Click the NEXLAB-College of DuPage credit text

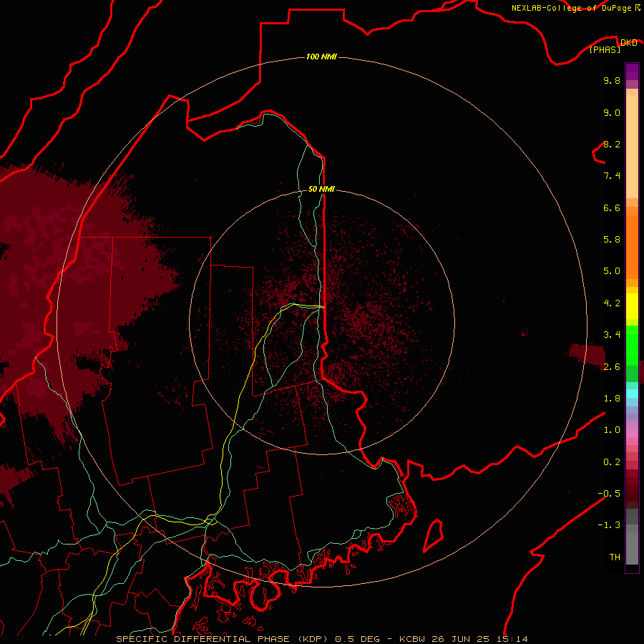[571, 8]
